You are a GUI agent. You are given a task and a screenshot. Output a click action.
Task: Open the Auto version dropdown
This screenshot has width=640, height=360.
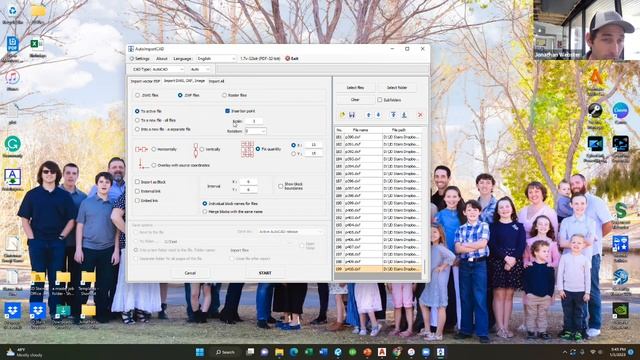point(200,69)
